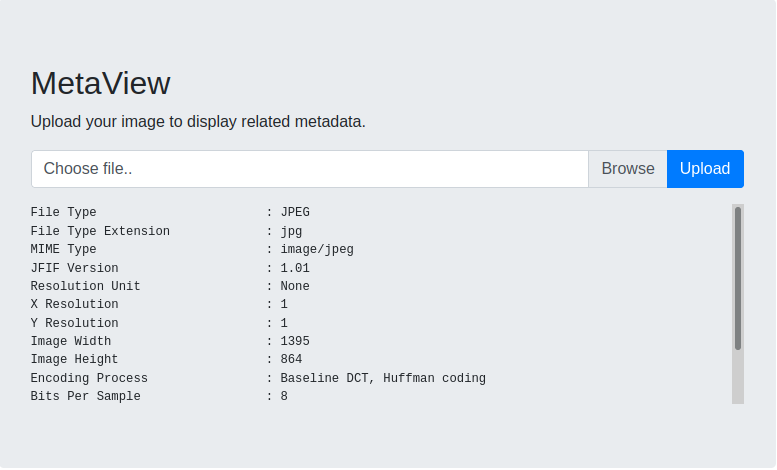
Task: Click the upload instructions subtitle text
Action: tap(198, 122)
